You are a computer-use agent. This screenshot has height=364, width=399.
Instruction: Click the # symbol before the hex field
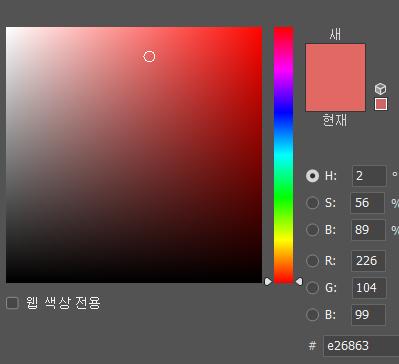pos(312,346)
